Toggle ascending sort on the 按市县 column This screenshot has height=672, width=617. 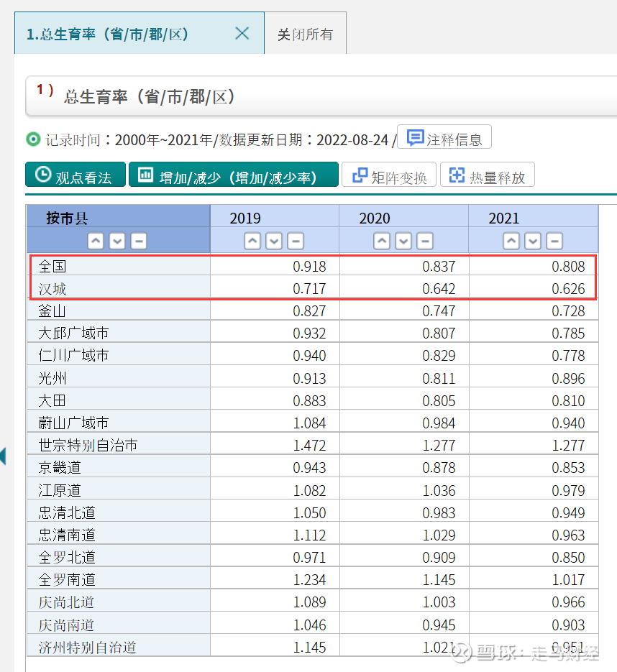pyautogui.click(x=96, y=241)
